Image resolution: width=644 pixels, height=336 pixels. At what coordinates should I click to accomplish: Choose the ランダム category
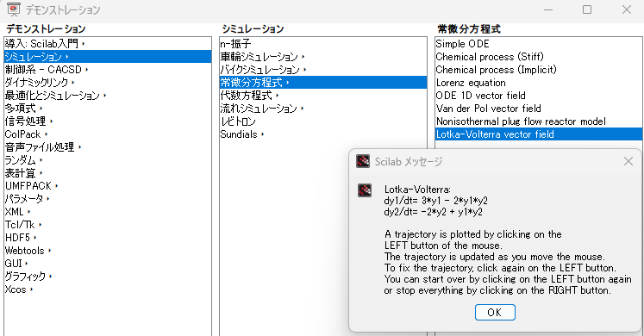[108, 160]
